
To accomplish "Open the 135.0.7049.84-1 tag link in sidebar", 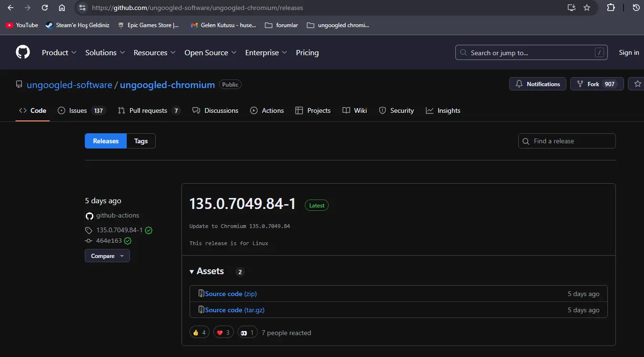I will point(120,230).
